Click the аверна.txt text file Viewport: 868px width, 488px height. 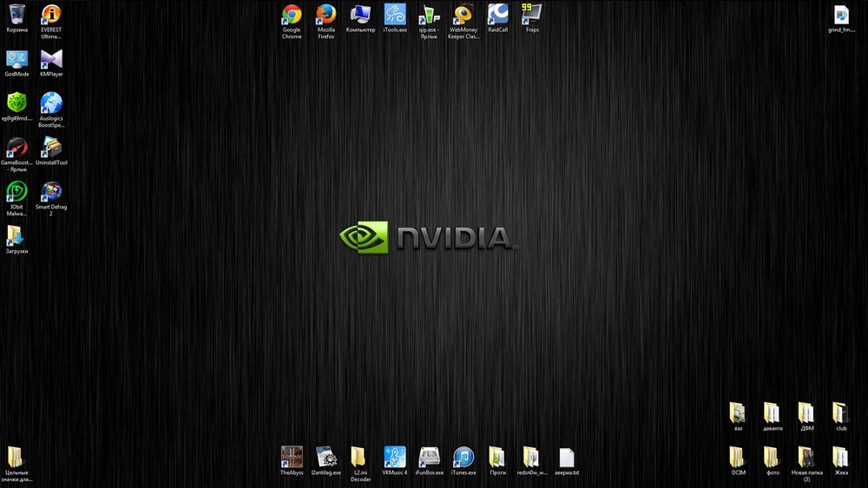(x=567, y=457)
